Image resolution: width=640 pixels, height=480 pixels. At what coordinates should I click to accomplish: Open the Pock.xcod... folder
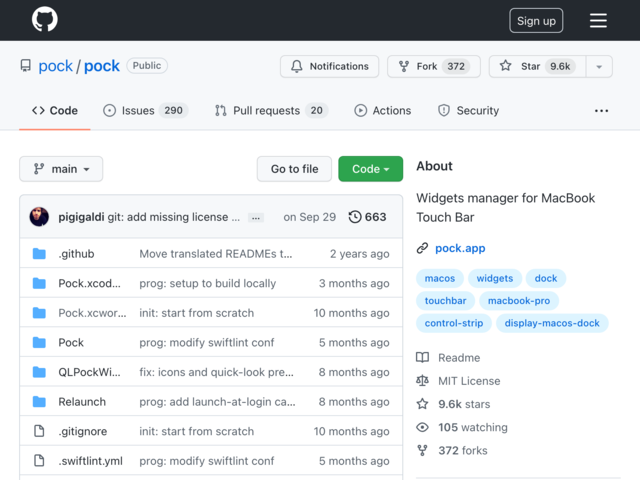[x=89, y=283]
